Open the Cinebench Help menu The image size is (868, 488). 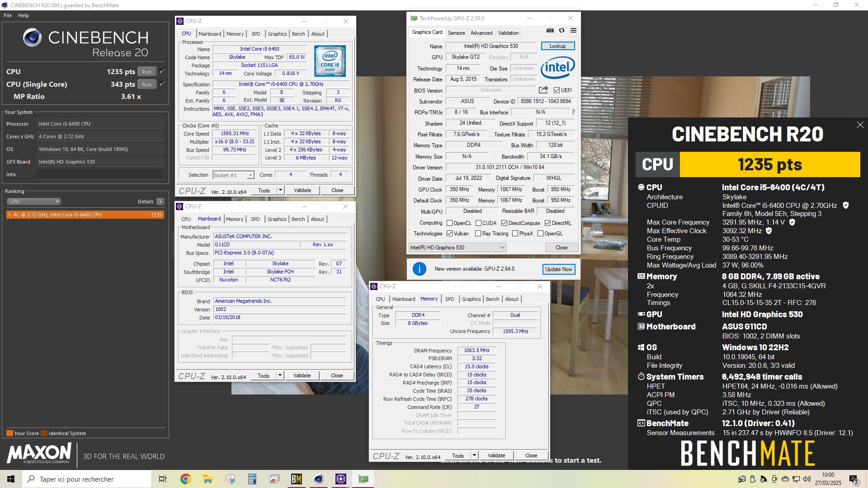pyautogui.click(x=24, y=15)
